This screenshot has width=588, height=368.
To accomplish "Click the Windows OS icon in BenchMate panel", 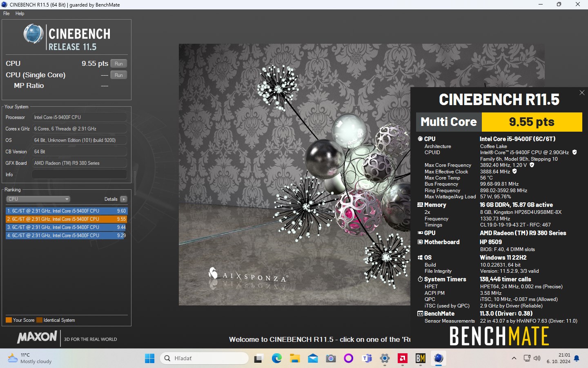I will [x=420, y=258].
